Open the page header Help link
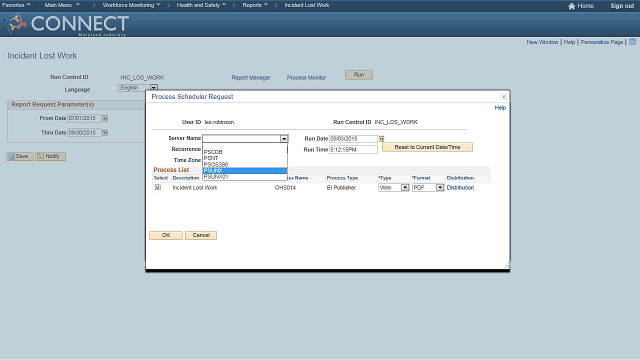 pos(569,42)
